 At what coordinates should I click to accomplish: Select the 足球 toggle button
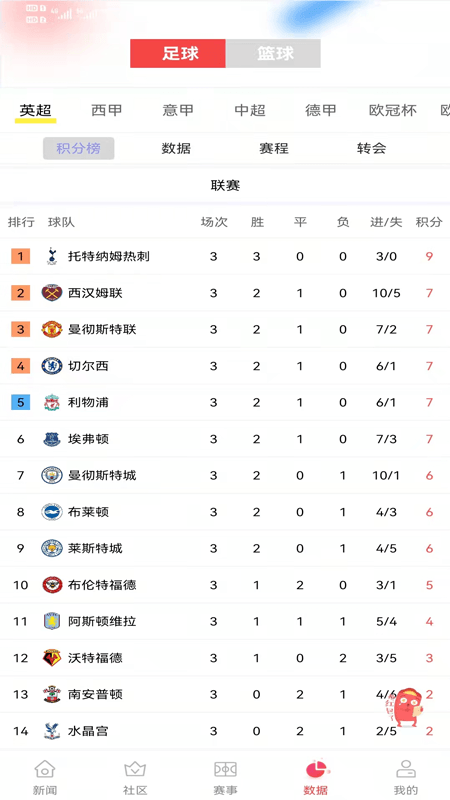(x=178, y=54)
